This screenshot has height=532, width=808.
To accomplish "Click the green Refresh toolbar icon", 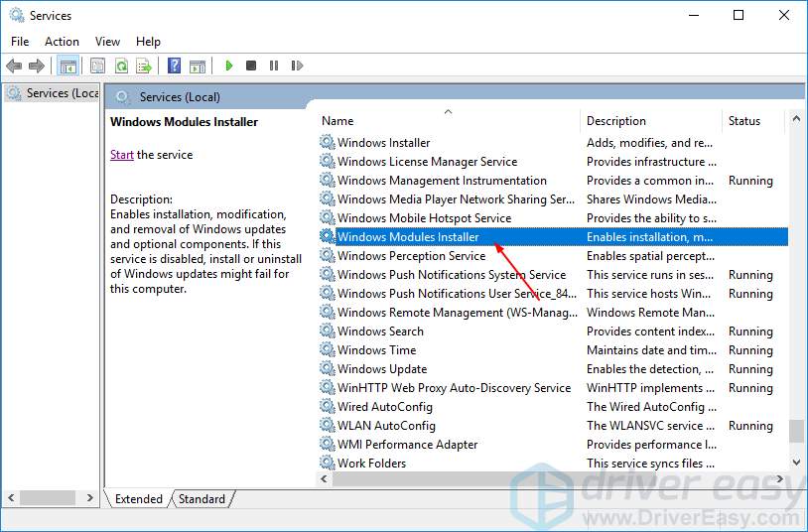I will 122,66.
